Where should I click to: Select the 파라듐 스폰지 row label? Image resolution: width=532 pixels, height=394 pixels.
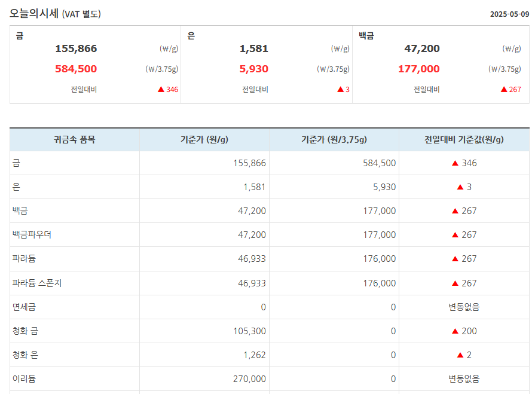[37, 283]
